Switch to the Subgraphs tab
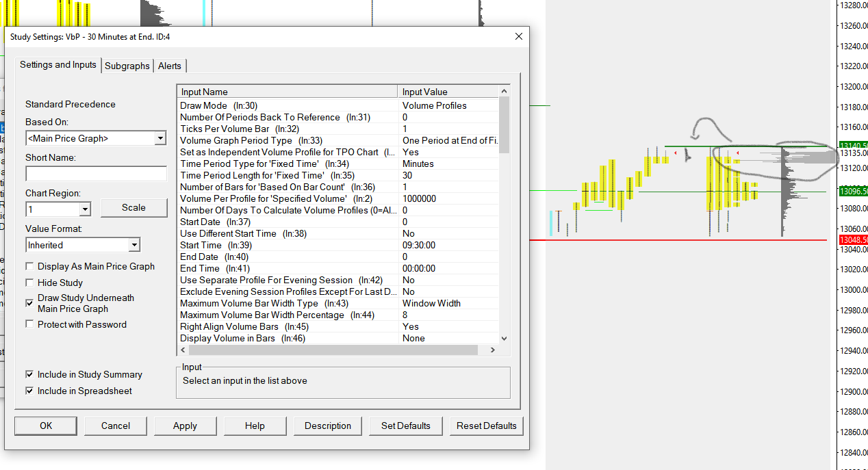 tap(127, 66)
